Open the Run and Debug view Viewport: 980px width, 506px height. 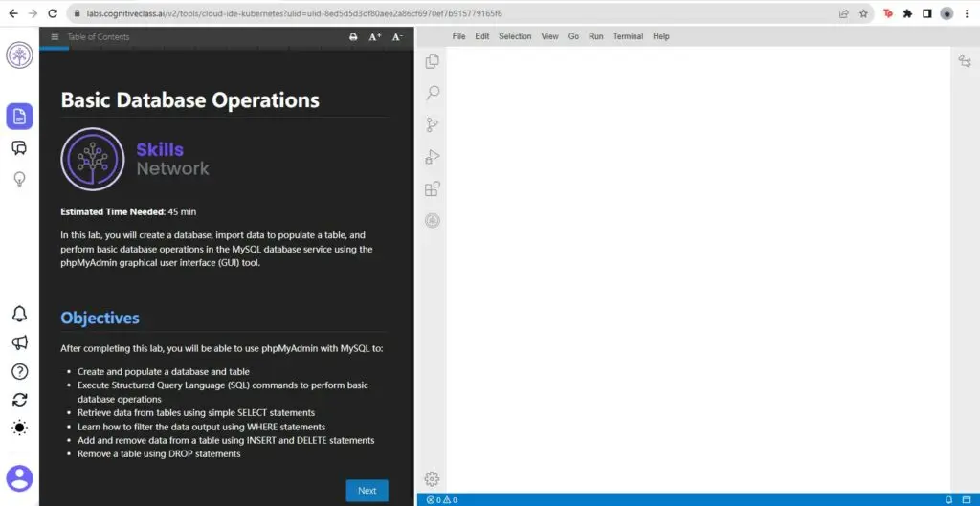[432, 157]
